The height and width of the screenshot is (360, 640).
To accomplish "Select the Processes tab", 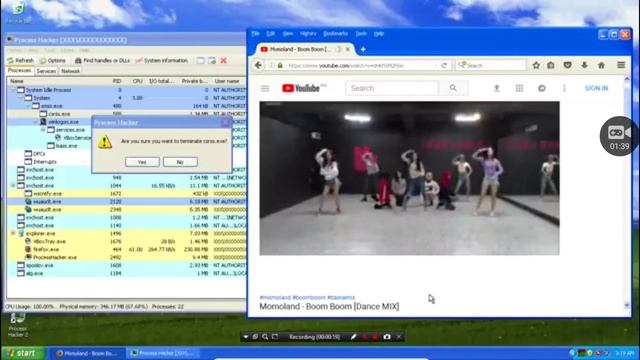I will [20, 71].
